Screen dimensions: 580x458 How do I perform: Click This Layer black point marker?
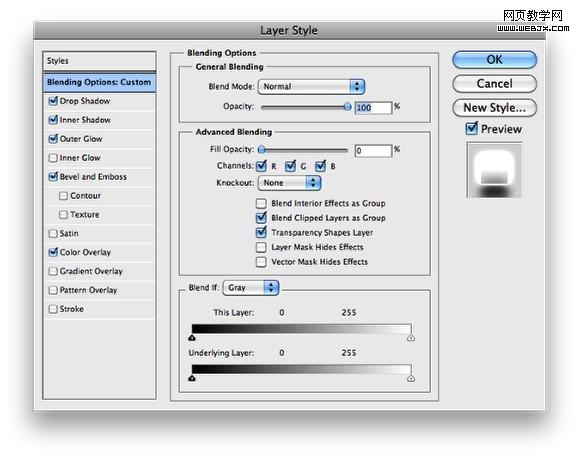pyautogui.click(x=192, y=337)
